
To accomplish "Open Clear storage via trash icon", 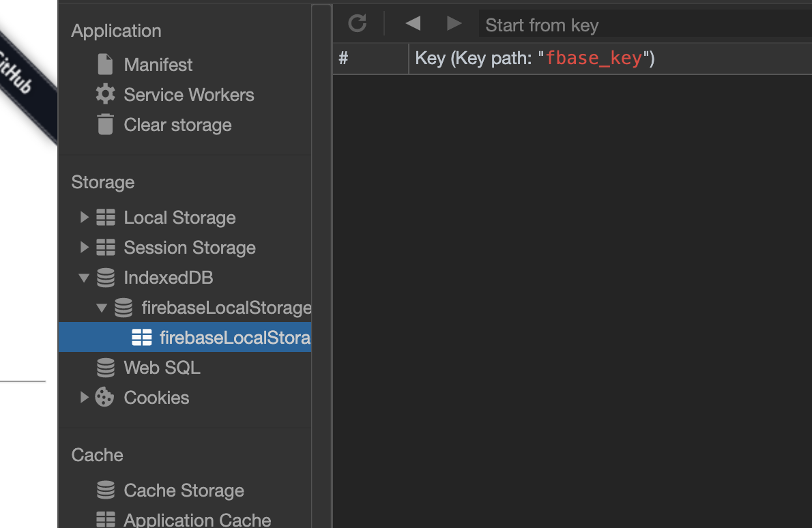I will coord(105,125).
